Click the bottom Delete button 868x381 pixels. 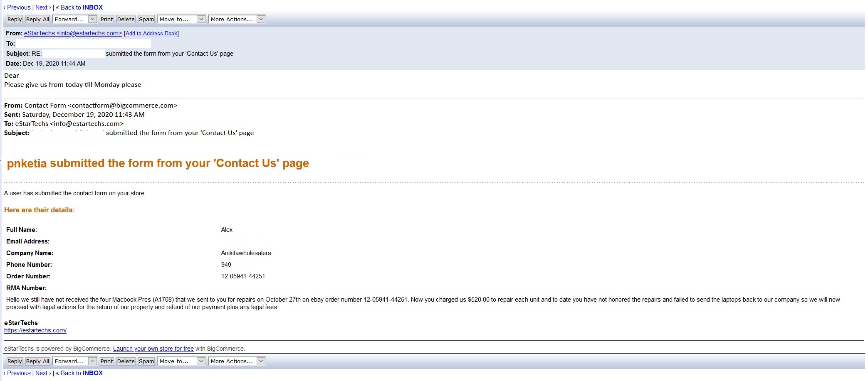pos(126,361)
